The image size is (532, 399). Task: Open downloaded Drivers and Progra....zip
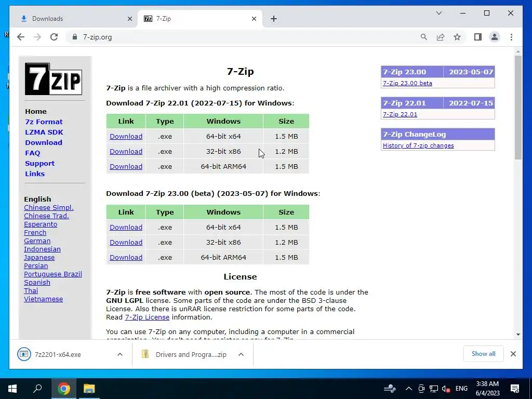[x=184, y=354]
